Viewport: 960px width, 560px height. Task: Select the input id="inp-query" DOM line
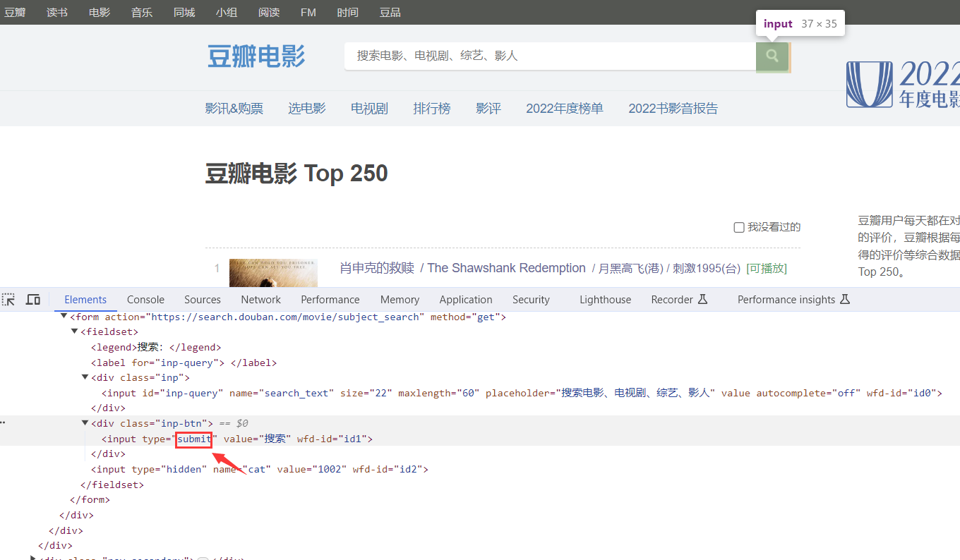(x=522, y=393)
